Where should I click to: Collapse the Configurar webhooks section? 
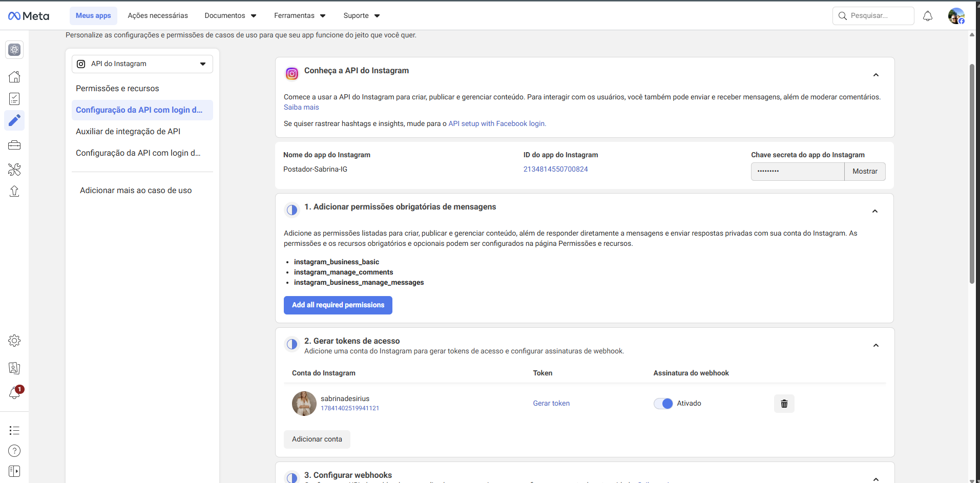pyautogui.click(x=876, y=479)
